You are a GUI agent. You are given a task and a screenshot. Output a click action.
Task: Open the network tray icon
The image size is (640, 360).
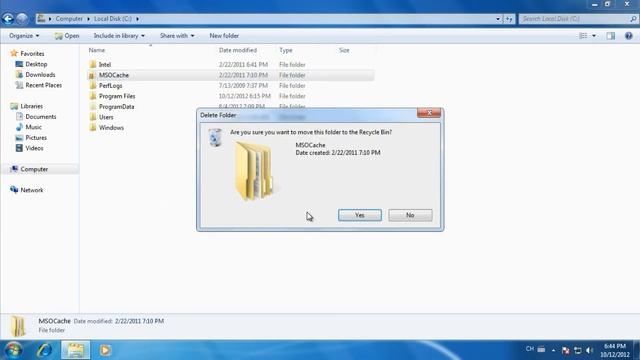tap(578, 350)
